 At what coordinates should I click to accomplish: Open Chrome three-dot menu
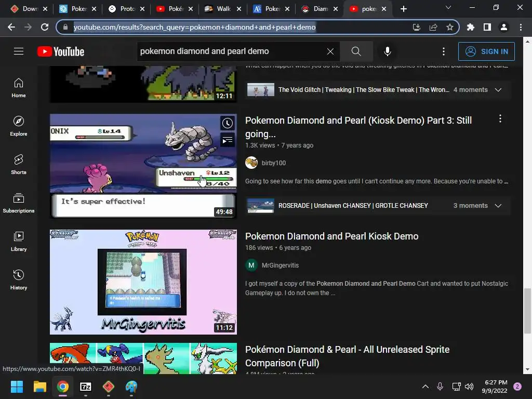[521, 27]
